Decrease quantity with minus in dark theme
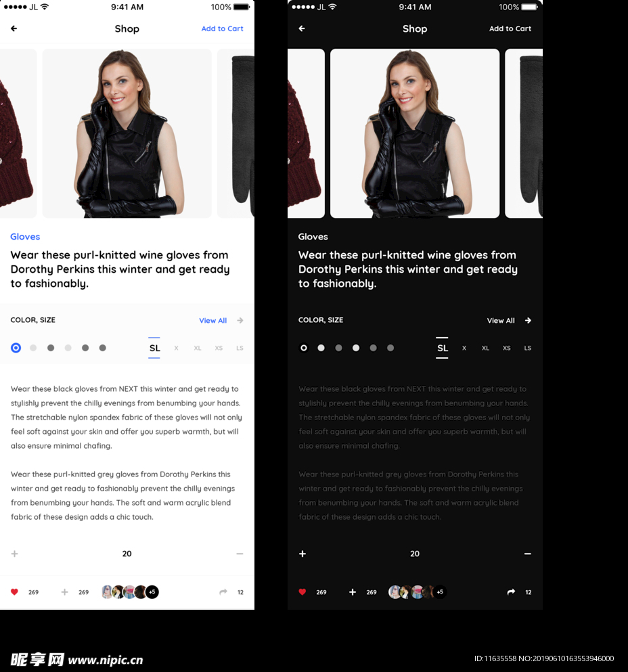The height and width of the screenshot is (672, 628). tap(527, 554)
